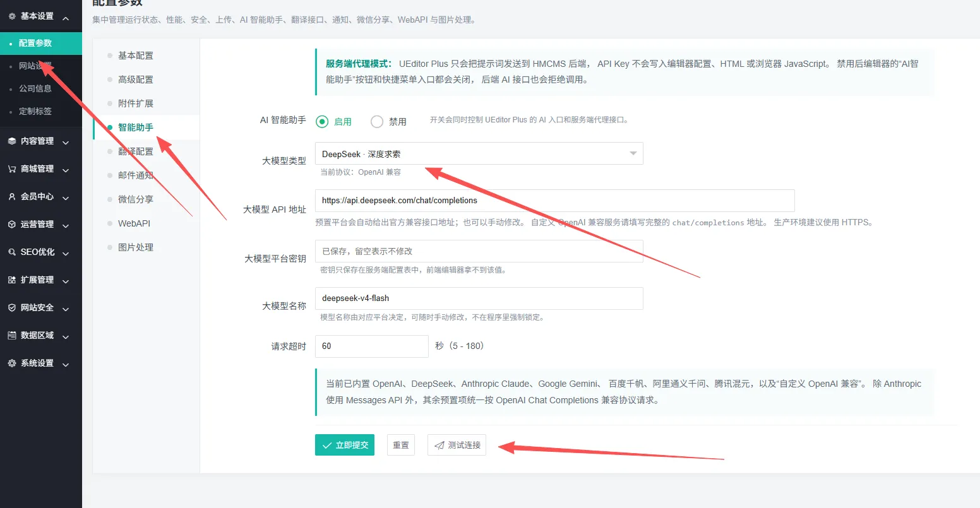Open 公司信息 in the sidebar

[41, 89]
